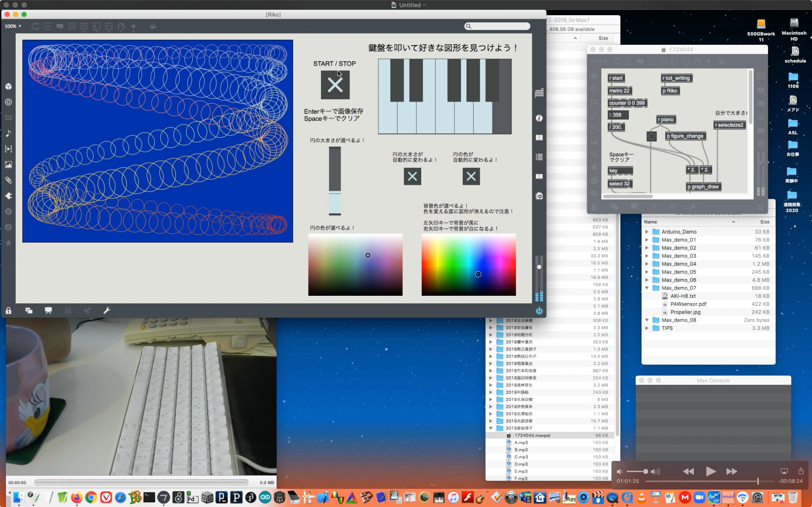Click the lock patcher icon in Riko window

[x=9, y=311]
